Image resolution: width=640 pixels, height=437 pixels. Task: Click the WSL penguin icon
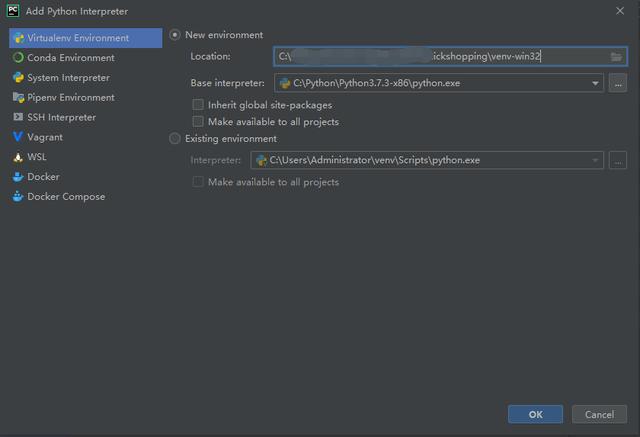coord(18,157)
